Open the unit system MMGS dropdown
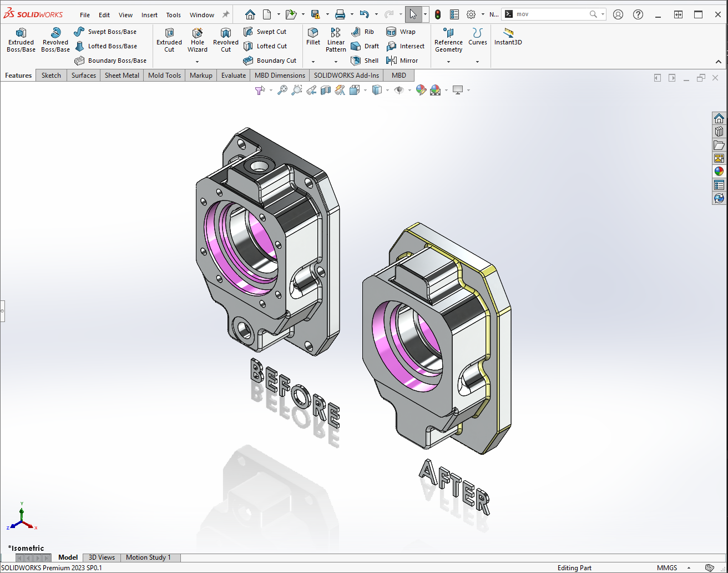 coord(688,568)
